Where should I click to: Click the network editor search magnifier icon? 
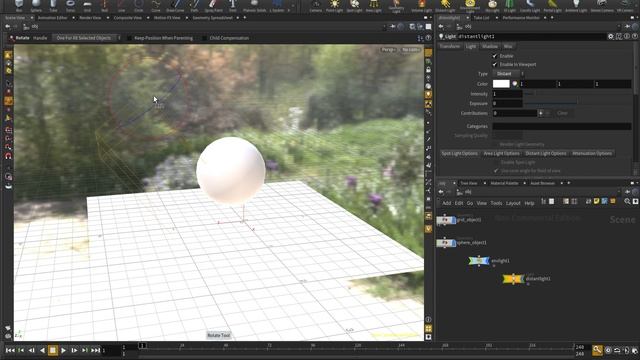coord(627,202)
